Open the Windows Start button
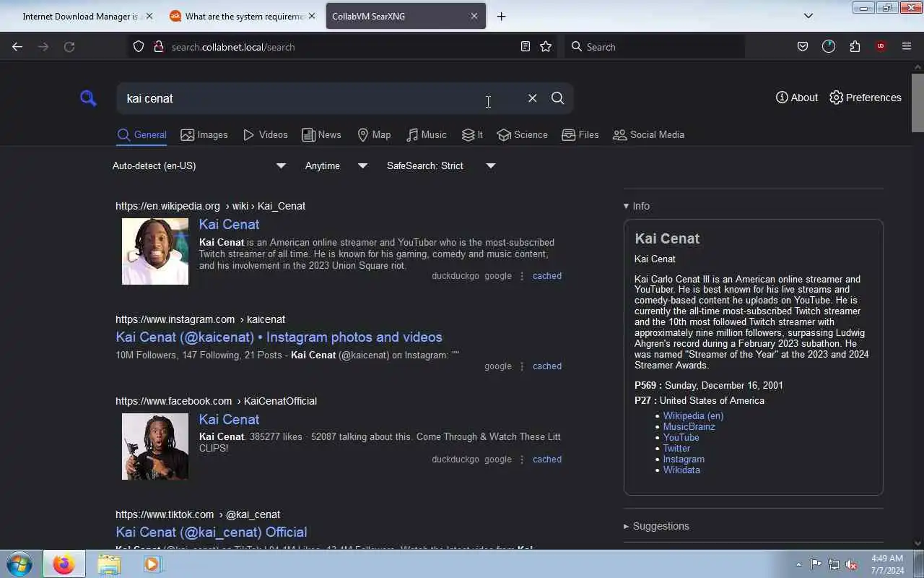The height and width of the screenshot is (578, 924). (x=19, y=564)
